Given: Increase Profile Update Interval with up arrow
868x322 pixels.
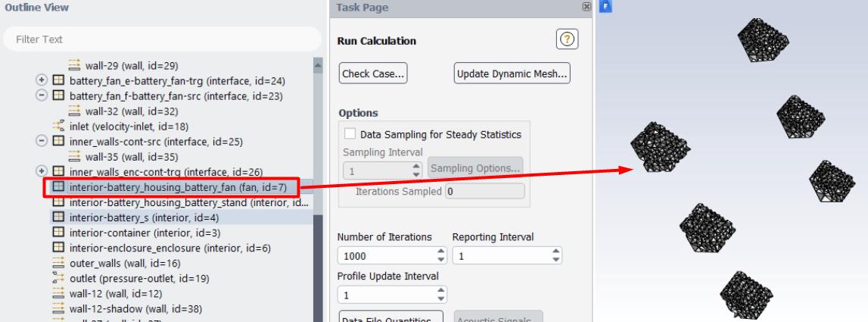Looking at the screenshot, I should click(x=441, y=290).
